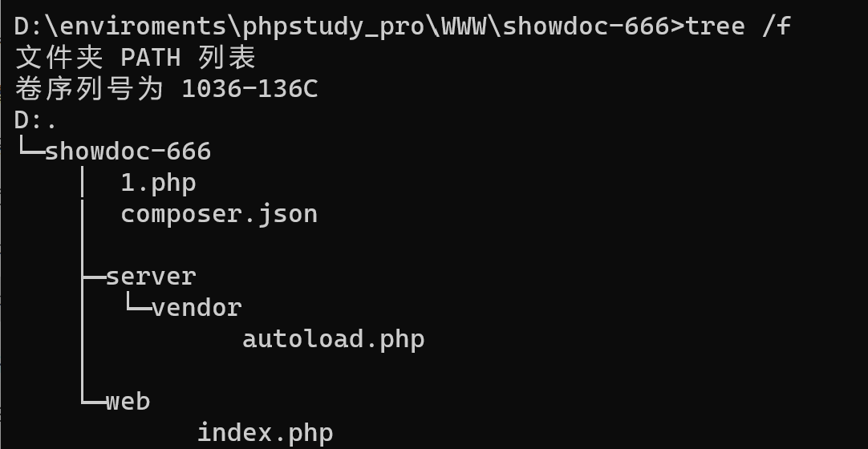
Task: Select the index.php file entry
Action: [266, 433]
